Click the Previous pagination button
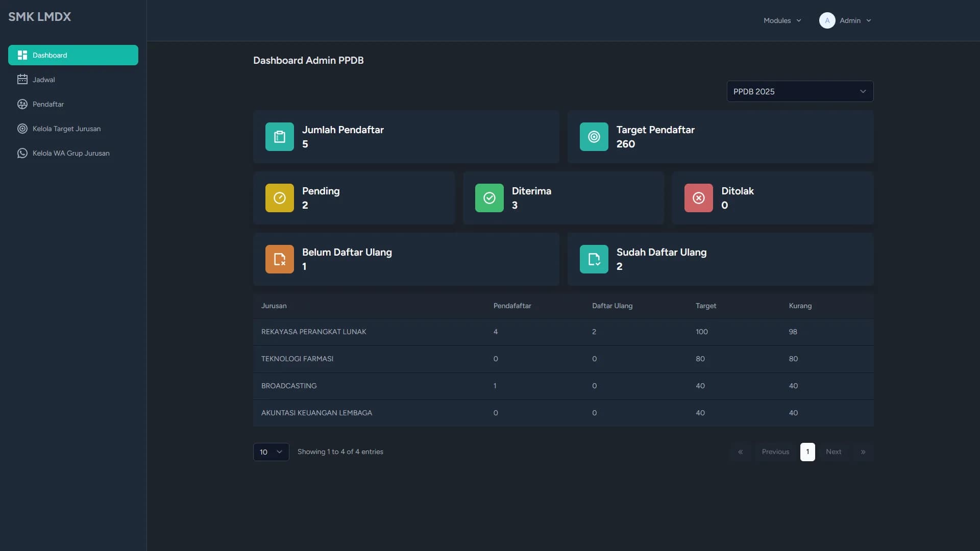The image size is (980, 551). [775, 452]
